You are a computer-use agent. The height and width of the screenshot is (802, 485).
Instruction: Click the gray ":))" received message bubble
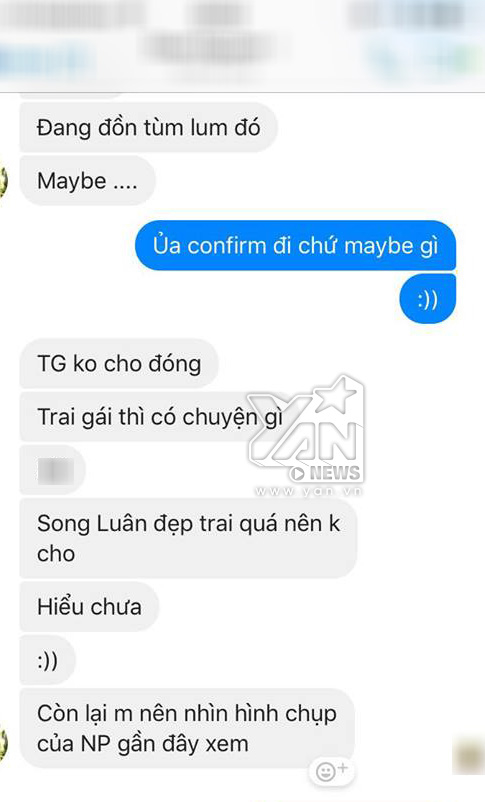pyautogui.click(x=48, y=660)
